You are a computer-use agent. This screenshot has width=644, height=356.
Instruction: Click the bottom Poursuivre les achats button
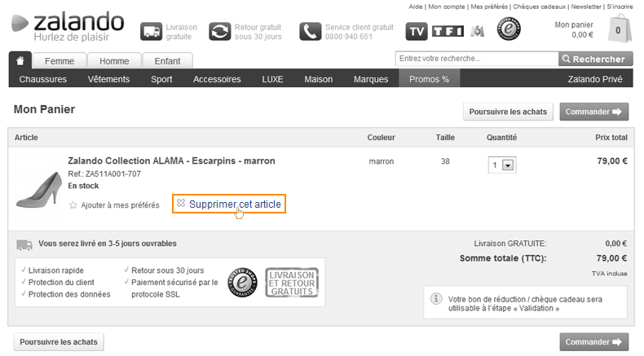59,342
